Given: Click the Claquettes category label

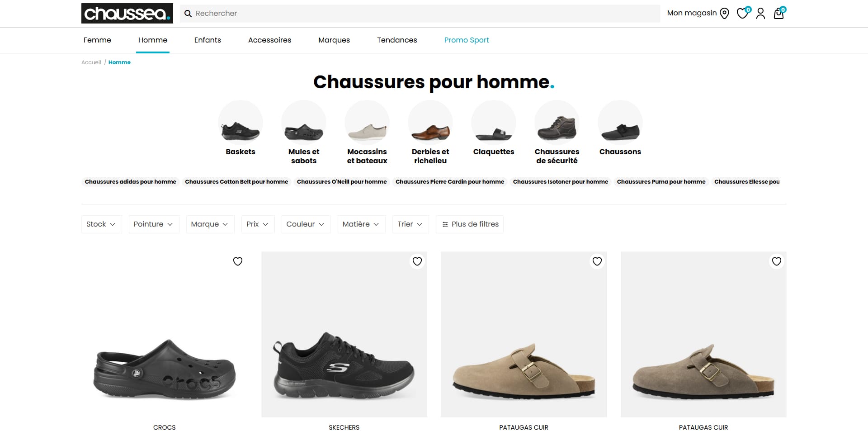Looking at the screenshot, I should click(494, 152).
